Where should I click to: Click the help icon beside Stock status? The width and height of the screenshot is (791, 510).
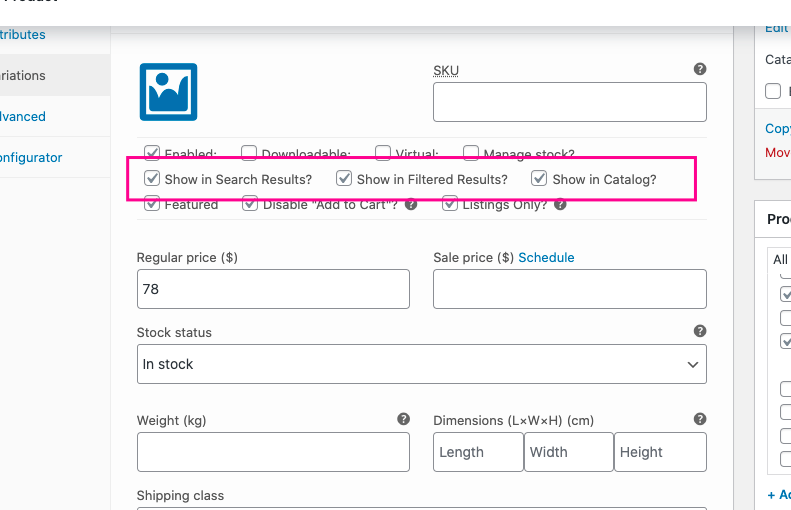[x=700, y=331]
